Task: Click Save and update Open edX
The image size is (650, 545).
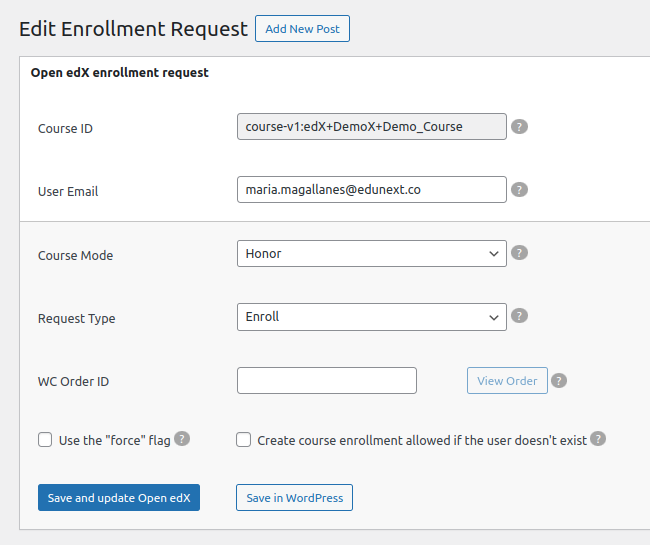Action: click(x=119, y=497)
